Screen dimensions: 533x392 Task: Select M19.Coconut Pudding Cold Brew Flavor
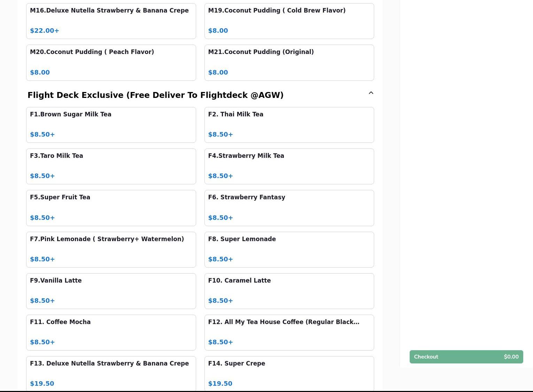click(x=289, y=21)
